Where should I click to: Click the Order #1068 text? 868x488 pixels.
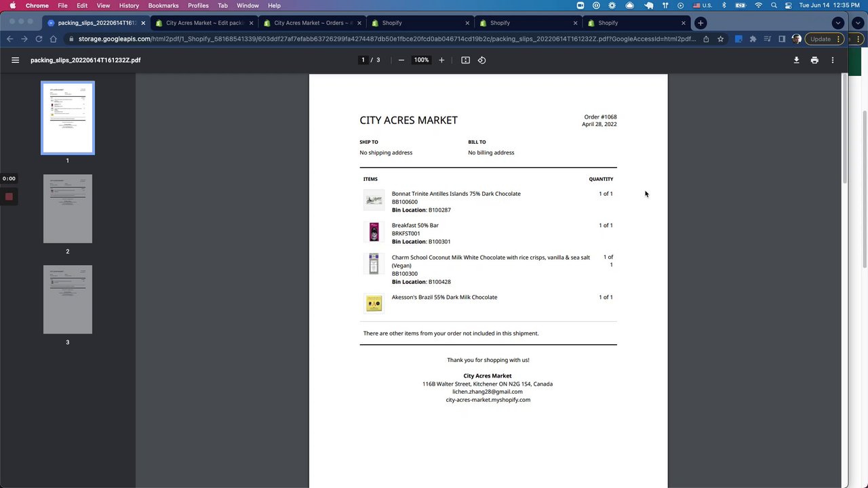(600, 117)
